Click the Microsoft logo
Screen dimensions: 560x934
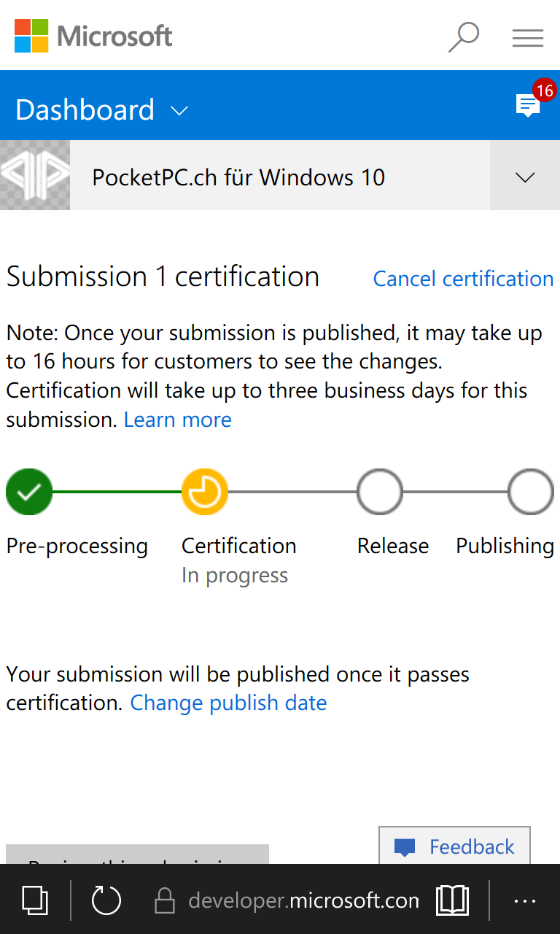tap(93, 36)
